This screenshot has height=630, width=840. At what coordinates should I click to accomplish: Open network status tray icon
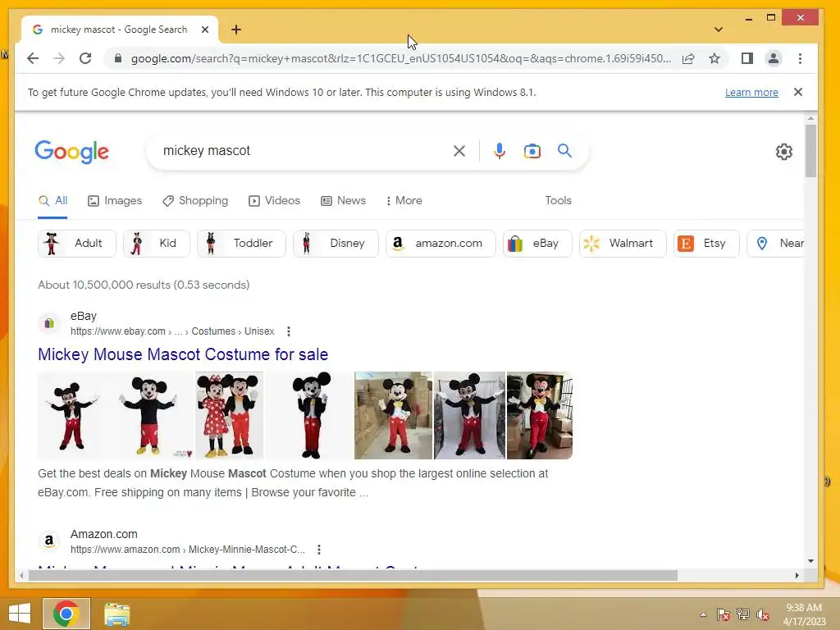click(743, 614)
